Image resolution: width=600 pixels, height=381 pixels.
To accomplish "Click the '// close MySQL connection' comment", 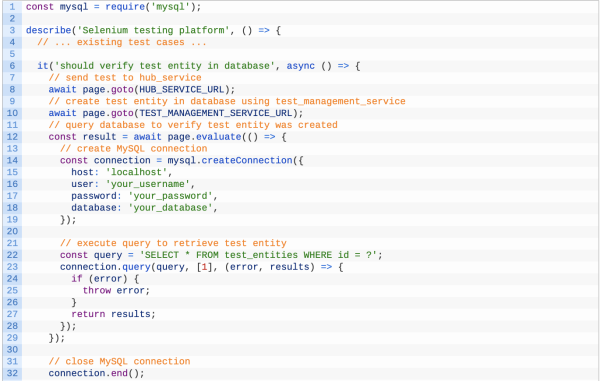I will [x=119, y=361].
